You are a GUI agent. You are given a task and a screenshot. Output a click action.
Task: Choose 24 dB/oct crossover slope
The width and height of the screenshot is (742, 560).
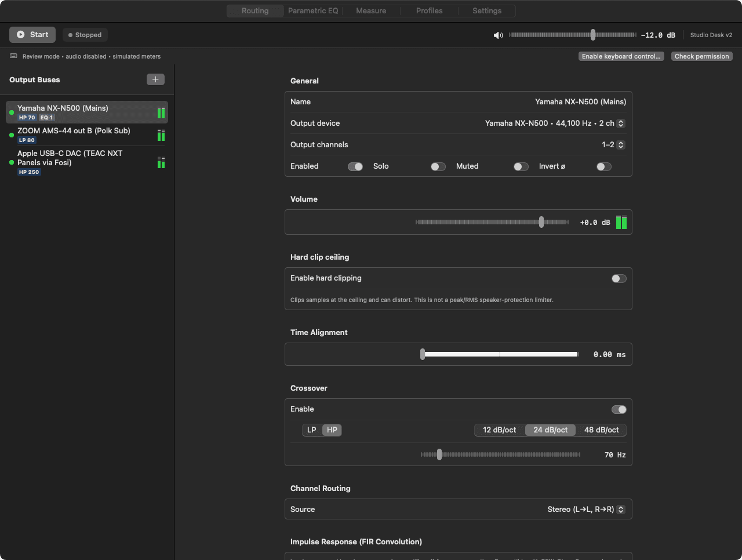coord(551,430)
